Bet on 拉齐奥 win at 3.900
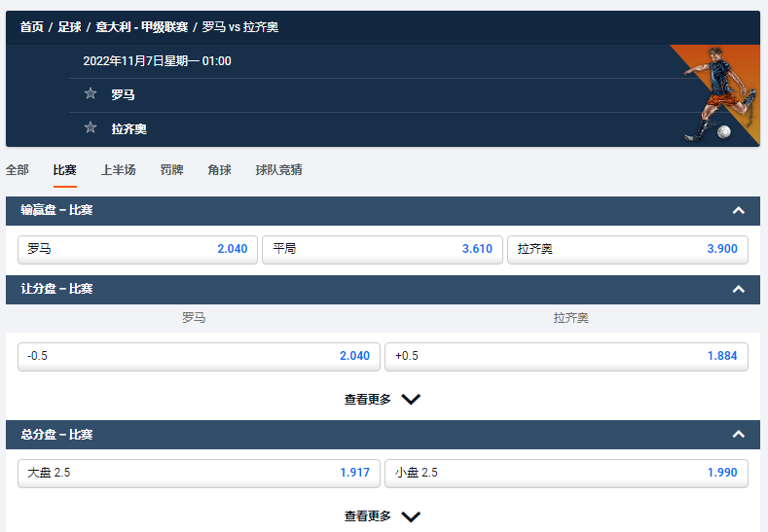The height and width of the screenshot is (532, 768). [627, 249]
